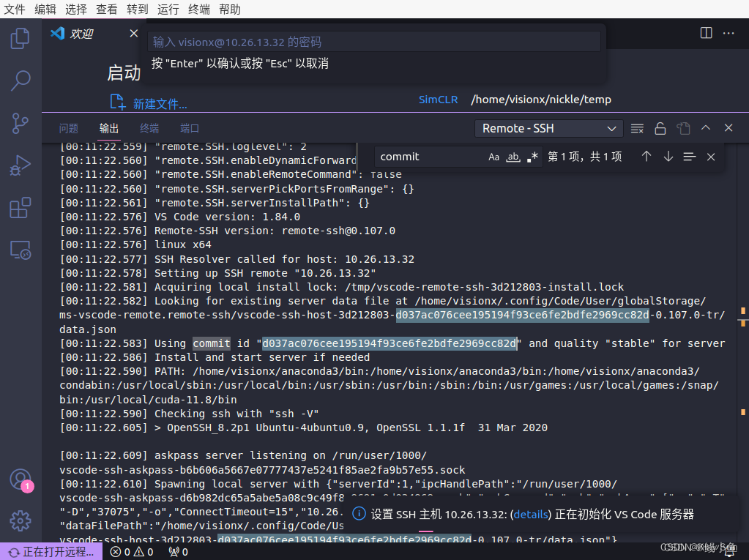This screenshot has width=749, height=560.
Task: Close the find widget
Action: click(711, 157)
